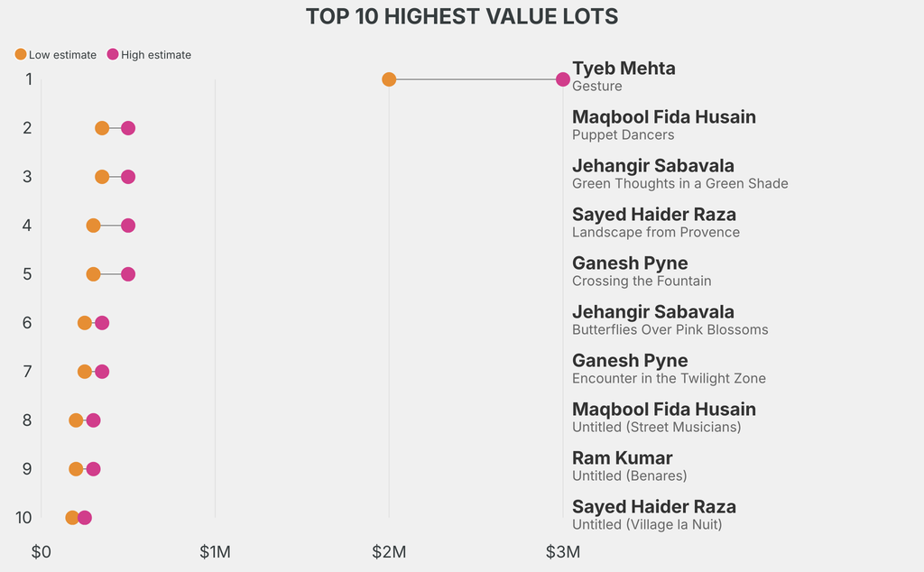Click the chart title Top 10 Highest Value Lots
Viewport: 924px width, 572px height.
tap(462, 17)
